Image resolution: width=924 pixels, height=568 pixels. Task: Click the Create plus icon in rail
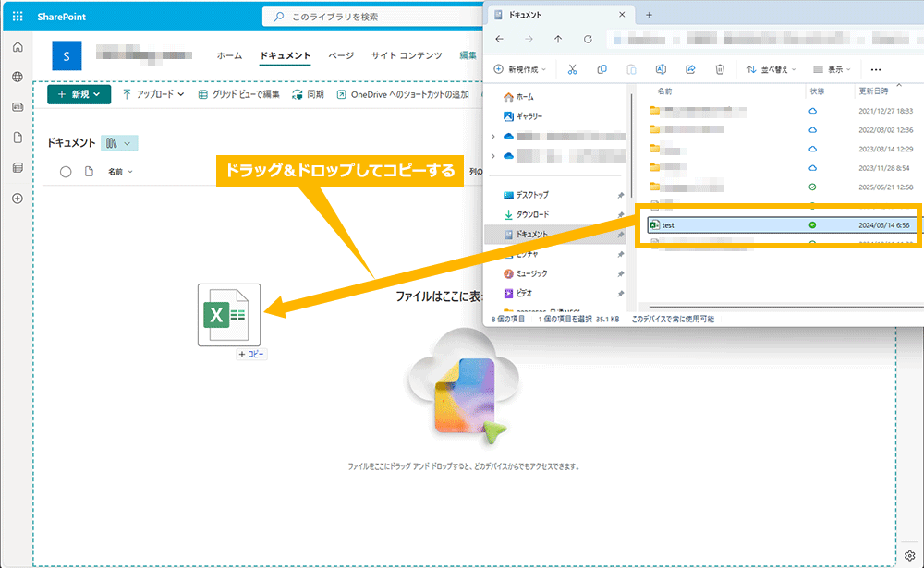pos(18,199)
